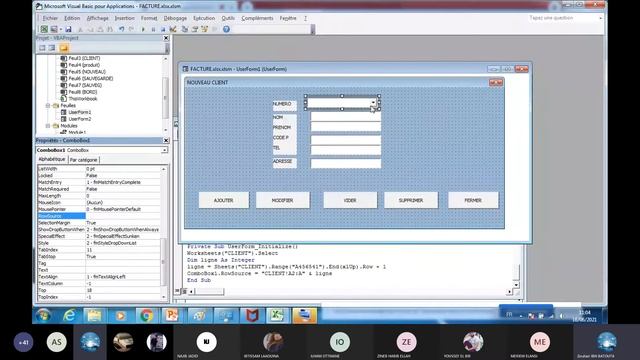The height and width of the screenshot is (360, 640).
Task: Open Excel from the Windows taskbar
Action: [x=277, y=315]
